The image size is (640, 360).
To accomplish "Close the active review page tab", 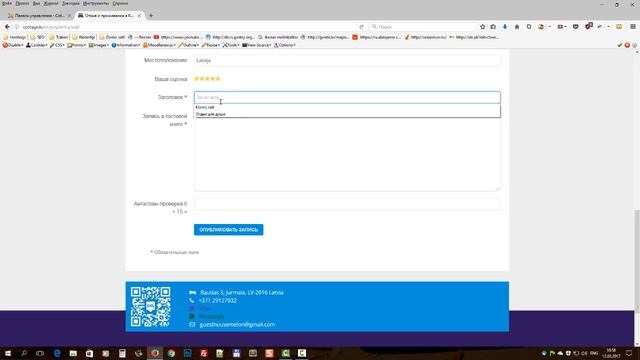I will click(139, 16).
